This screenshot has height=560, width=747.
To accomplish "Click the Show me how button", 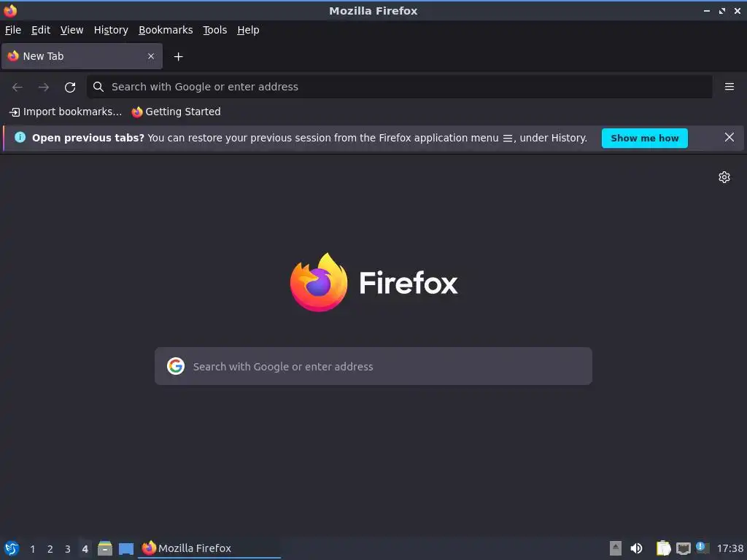I will [645, 138].
